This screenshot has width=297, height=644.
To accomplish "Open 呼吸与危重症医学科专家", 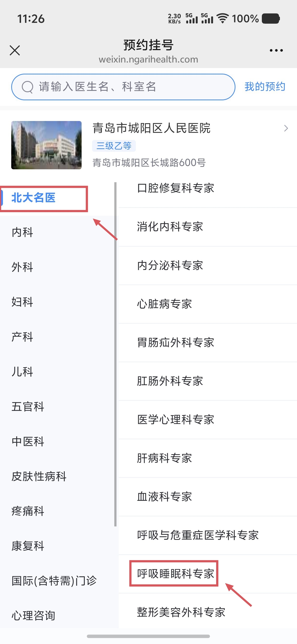I will (x=198, y=535).
